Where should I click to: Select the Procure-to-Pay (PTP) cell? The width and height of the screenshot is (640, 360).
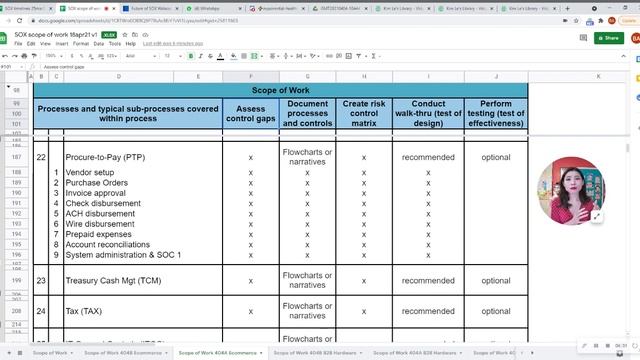[143, 157]
